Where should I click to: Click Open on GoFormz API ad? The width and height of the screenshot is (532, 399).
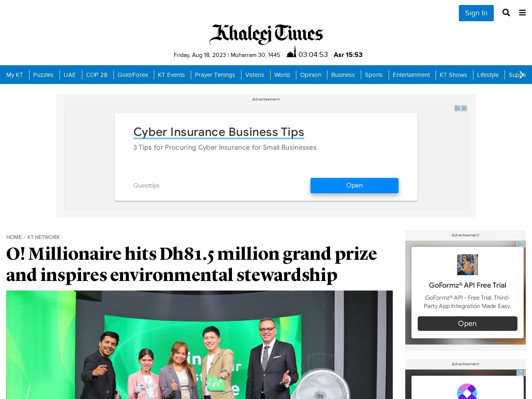click(468, 323)
